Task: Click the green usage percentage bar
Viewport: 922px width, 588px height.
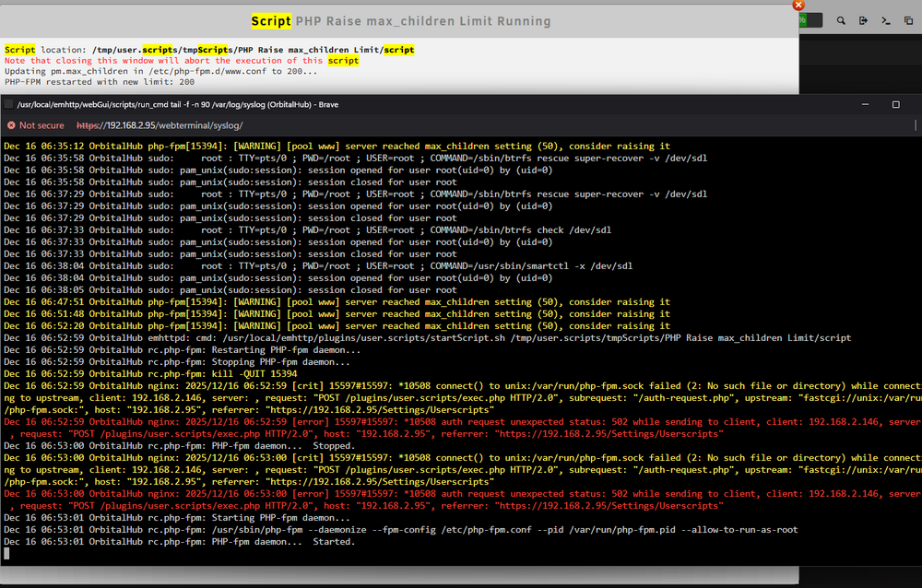Action: coord(810,20)
